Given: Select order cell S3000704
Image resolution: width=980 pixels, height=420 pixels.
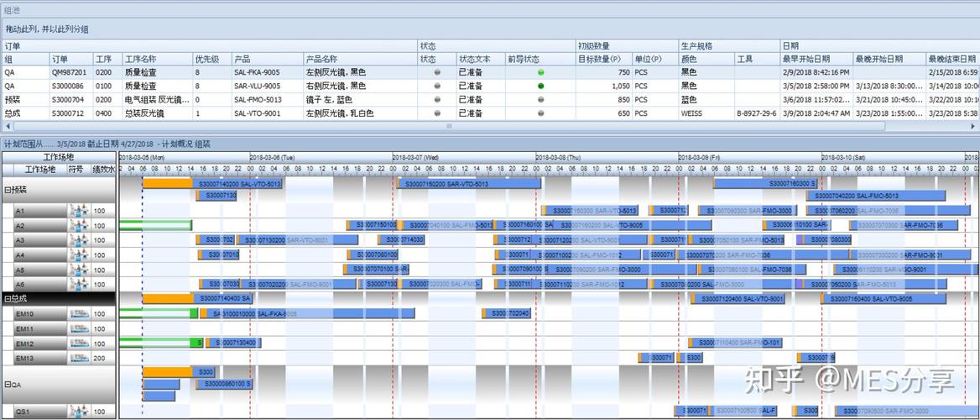Looking at the screenshot, I should [71, 100].
